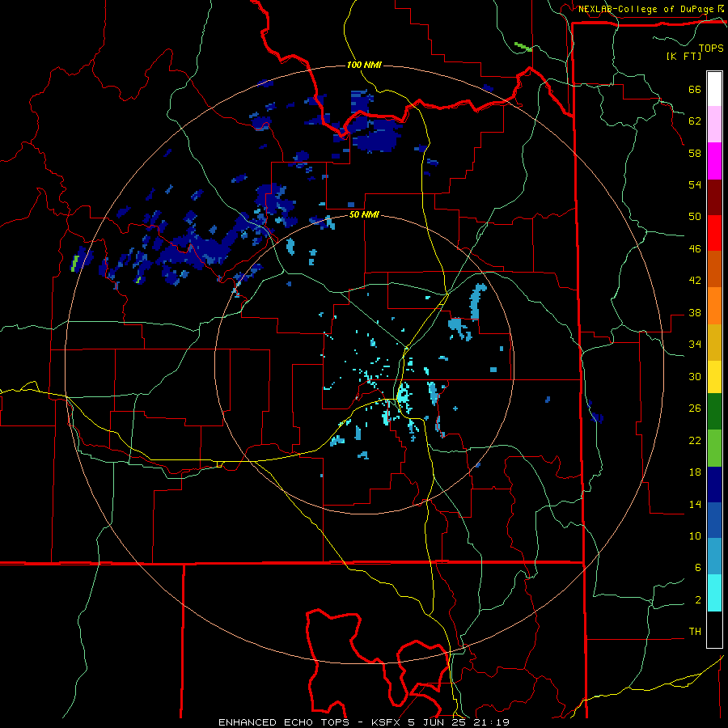
Task: Click the legend value 46
Action: point(695,248)
